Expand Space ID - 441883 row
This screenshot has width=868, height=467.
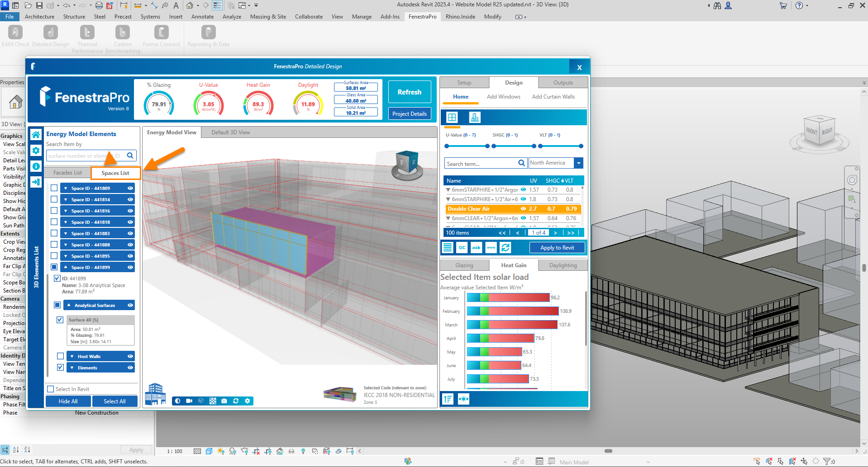(x=66, y=233)
